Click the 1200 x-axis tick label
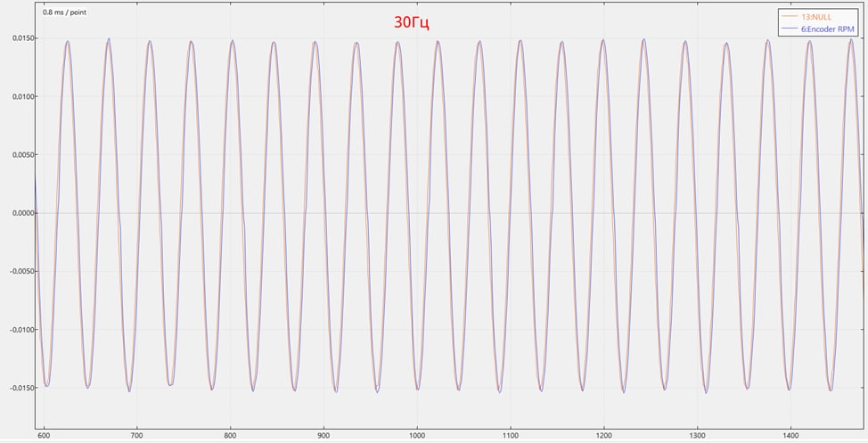The image size is (868, 443). 604,436
